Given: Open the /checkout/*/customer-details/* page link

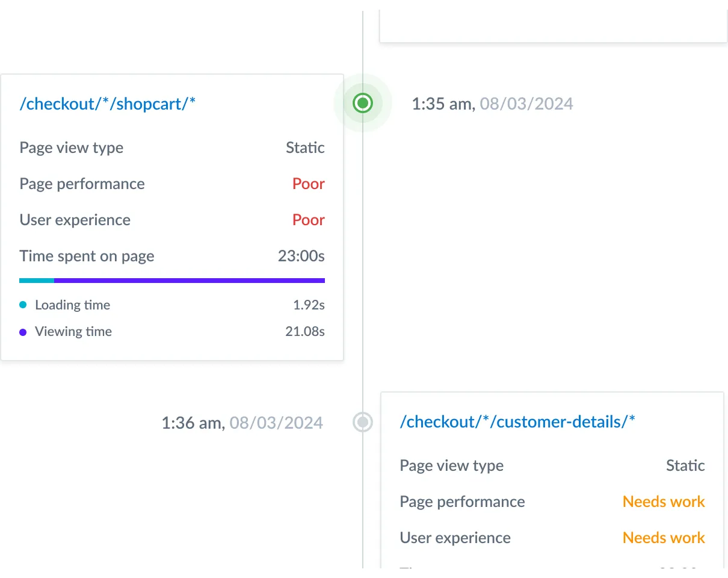Looking at the screenshot, I should point(517,421).
